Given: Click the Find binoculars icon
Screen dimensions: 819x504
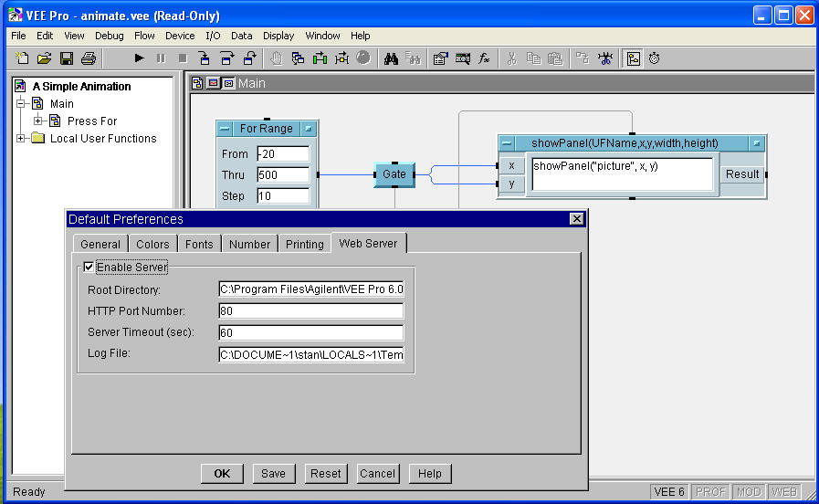Looking at the screenshot, I should tap(391, 58).
